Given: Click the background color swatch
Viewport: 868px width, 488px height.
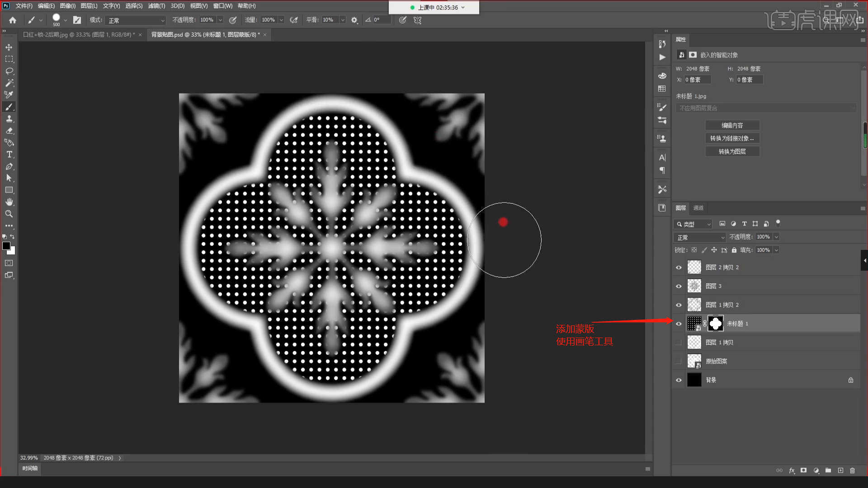Looking at the screenshot, I should tap(12, 252).
